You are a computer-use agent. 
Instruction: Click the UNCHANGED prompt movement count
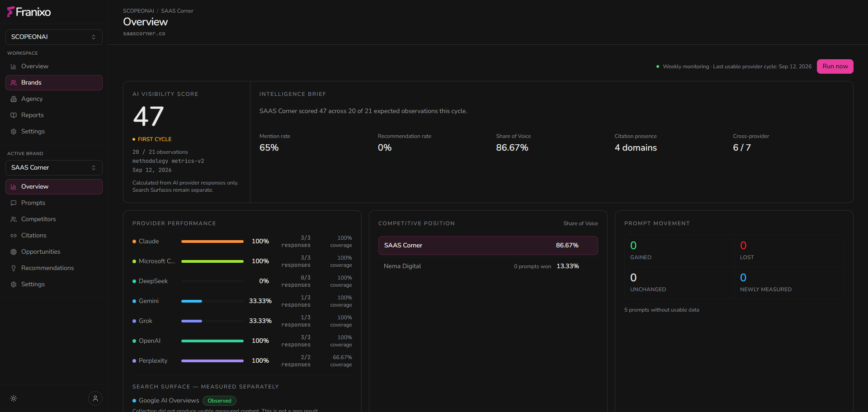[x=633, y=278]
